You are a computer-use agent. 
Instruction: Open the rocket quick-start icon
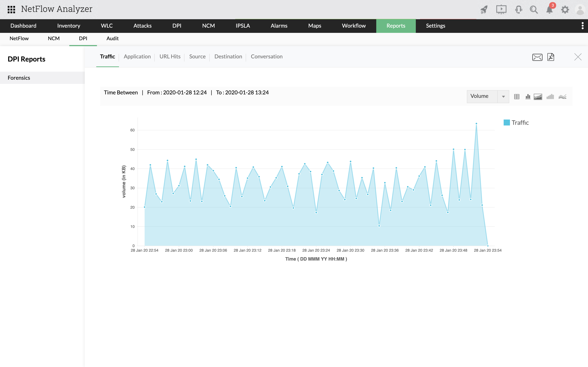484,10
